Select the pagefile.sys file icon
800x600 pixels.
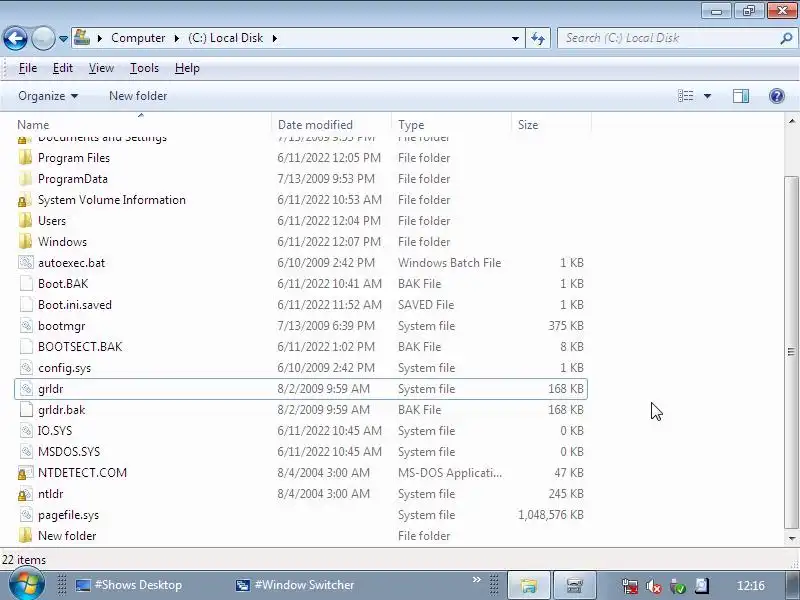coord(26,515)
